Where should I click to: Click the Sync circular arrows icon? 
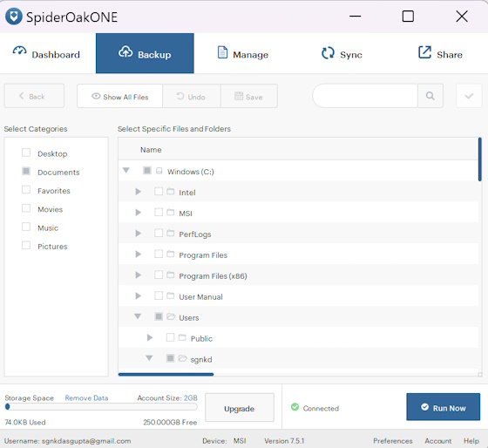click(x=328, y=53)
